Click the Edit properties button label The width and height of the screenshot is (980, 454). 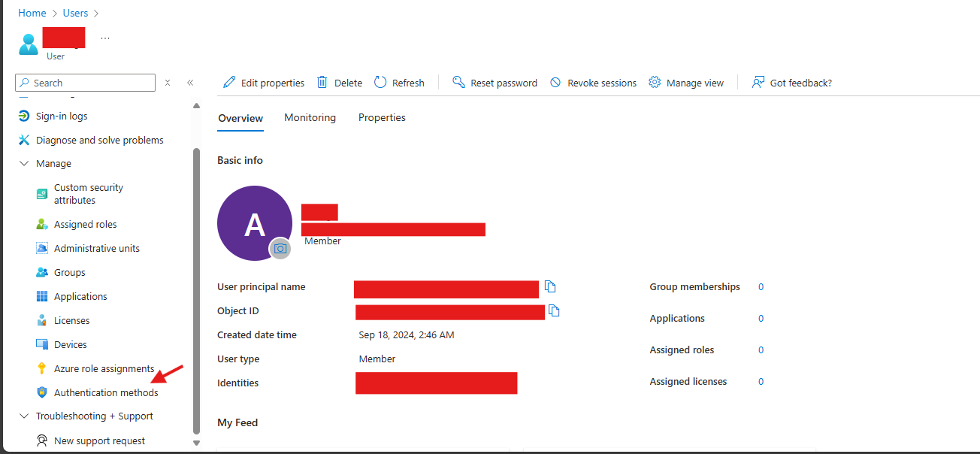click(x=273, y=83)
